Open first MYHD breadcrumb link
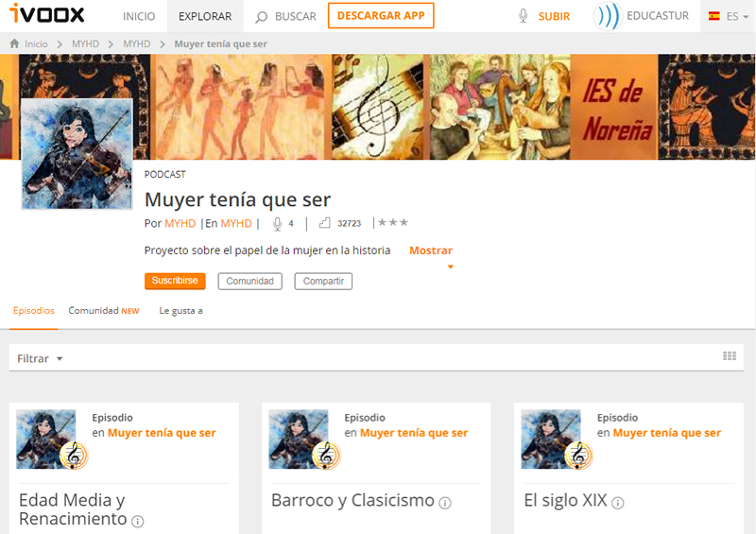Screen dimensions: 756x534 85,43
